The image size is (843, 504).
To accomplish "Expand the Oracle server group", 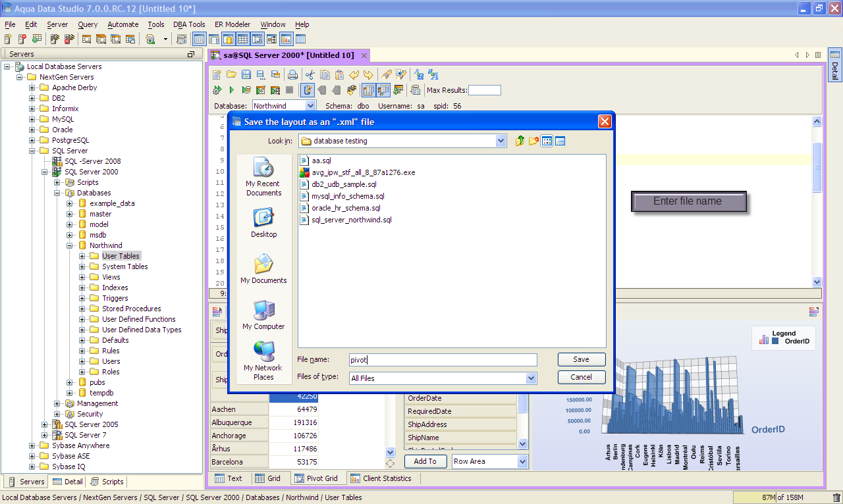I will 32,130.
